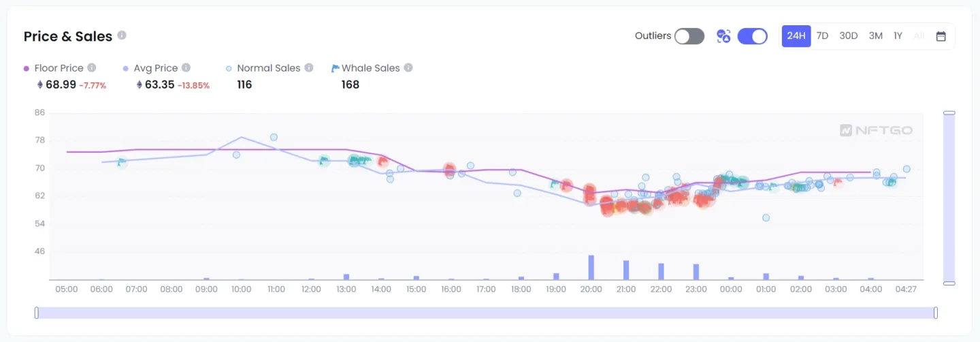
Task: Click the Normal Sales info icon
Action: [309, 68]
